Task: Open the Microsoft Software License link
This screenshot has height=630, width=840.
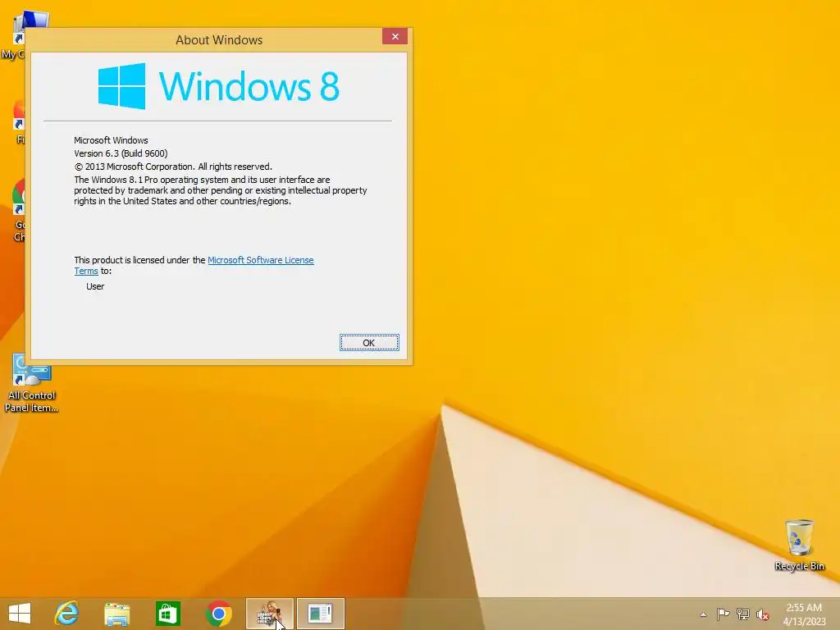Action: [260, 260]
